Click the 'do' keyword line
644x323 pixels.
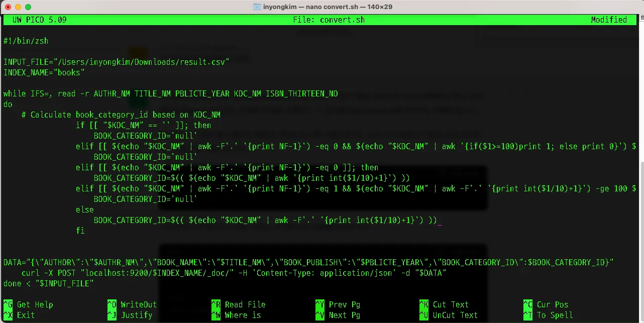point(8,104)
